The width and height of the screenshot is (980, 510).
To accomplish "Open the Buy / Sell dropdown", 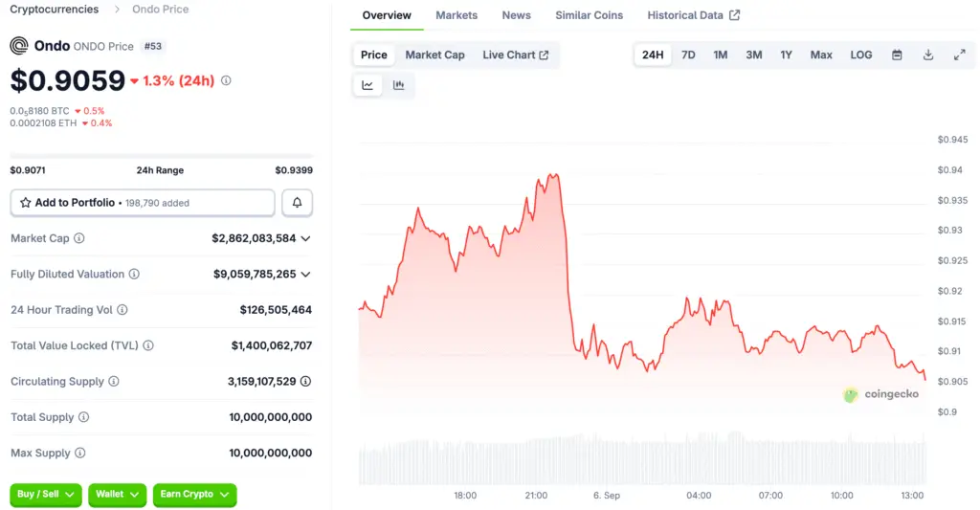I will [46, 495].
